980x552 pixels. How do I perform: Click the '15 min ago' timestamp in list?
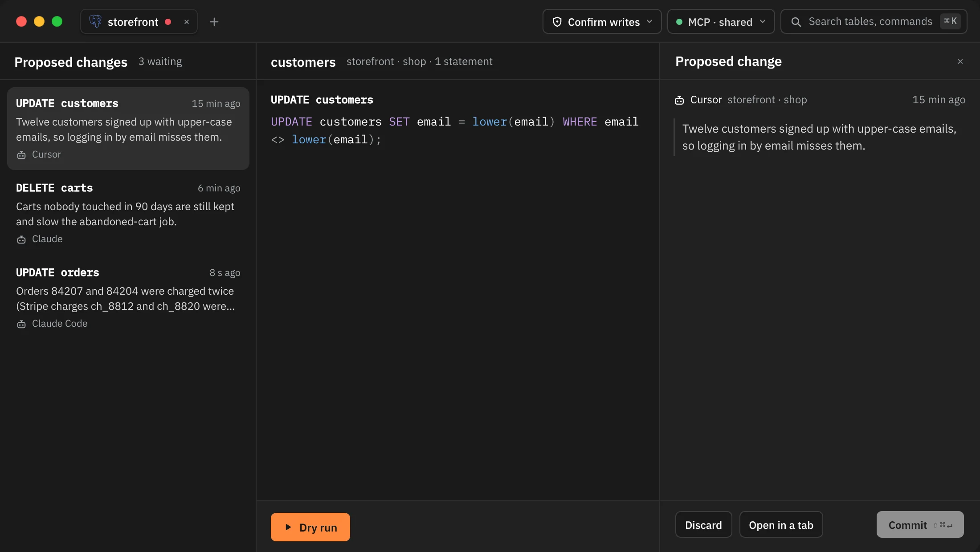click(216, 103)
